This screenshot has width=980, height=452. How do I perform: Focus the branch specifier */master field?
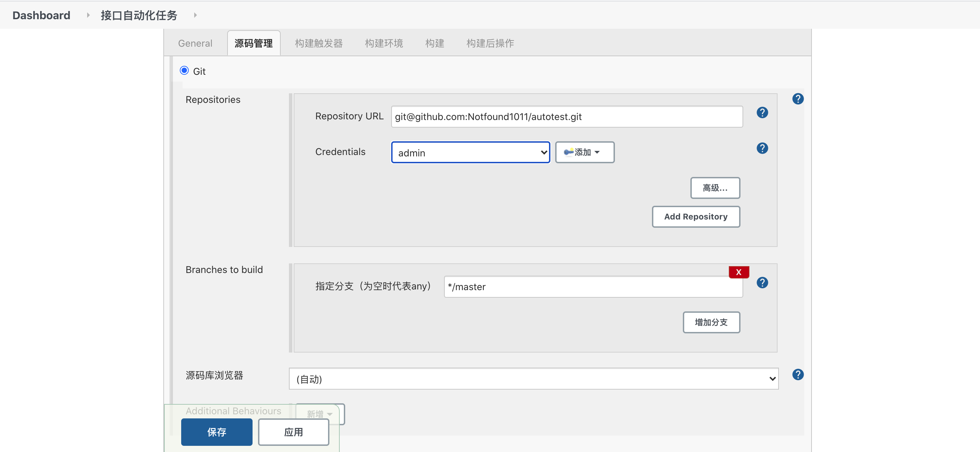coord(593,287)
